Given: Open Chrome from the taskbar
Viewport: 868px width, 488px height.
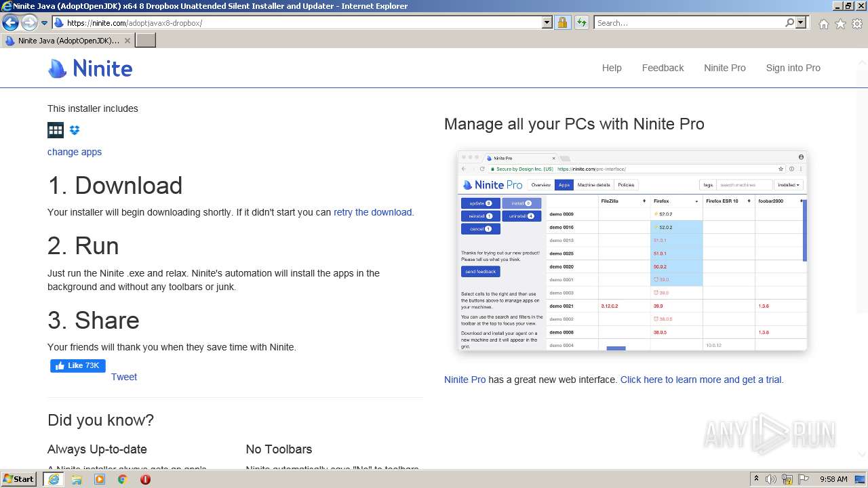Looking at the screenshot, I should tap(123, 479).
